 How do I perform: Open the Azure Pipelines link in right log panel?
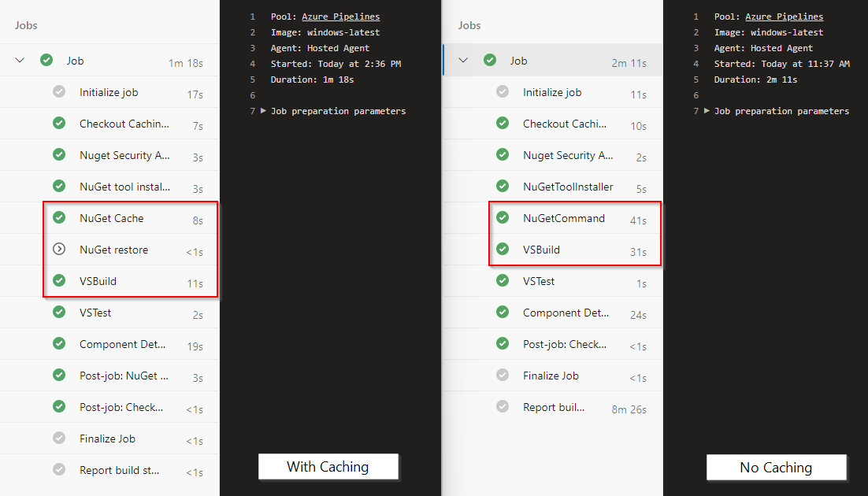pyautogui.click(x=784, y=16)
